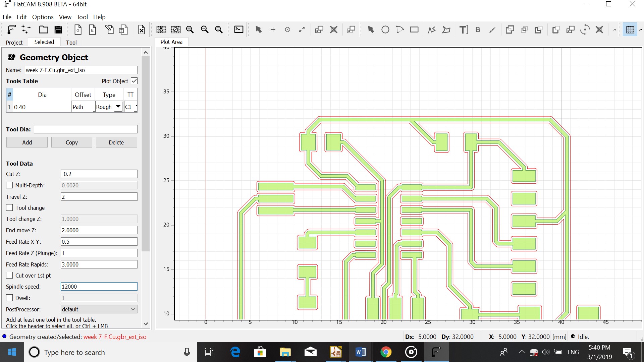The width and height of the screenshot is (644, 362).
Task: Click the Spindle speed input field
Action: (99, 287)
